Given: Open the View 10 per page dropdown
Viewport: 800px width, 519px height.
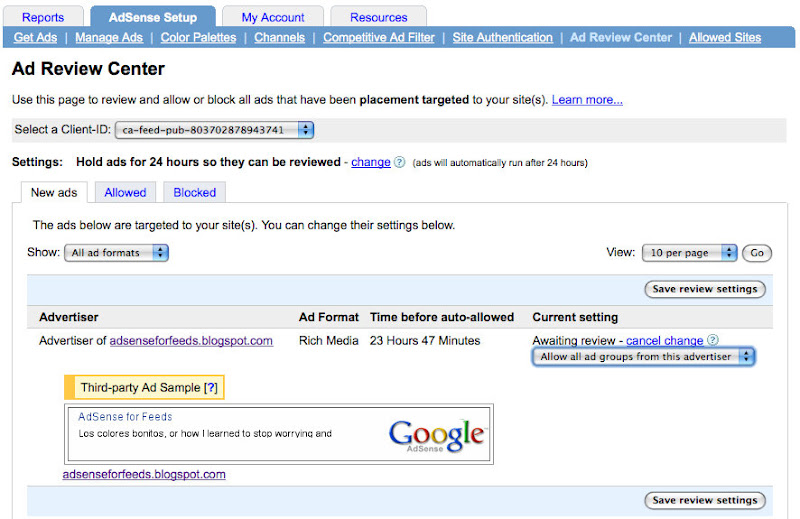Looking at the screenshot, I should (690, 253).
